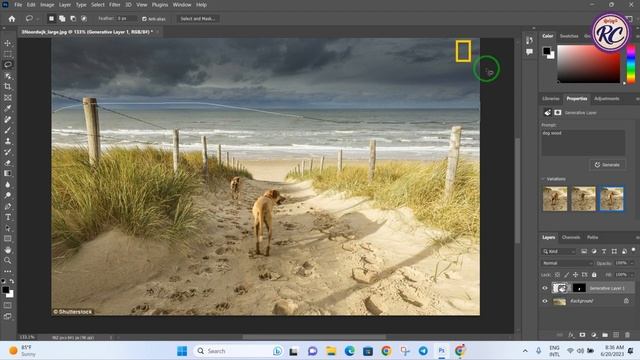Show hidden system tray icons
Screen dimensions: 640x360
pyautogui.click(x=525, y=351)
